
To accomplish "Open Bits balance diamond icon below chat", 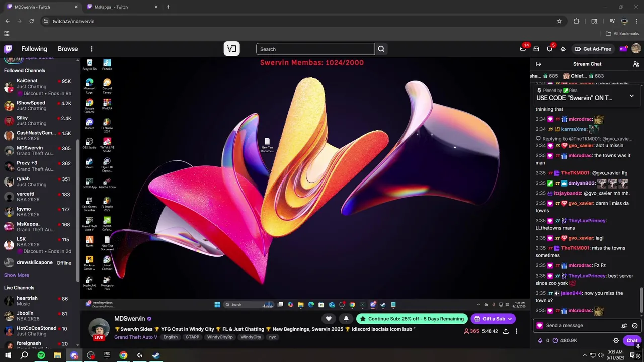I will tap(540, 340).
